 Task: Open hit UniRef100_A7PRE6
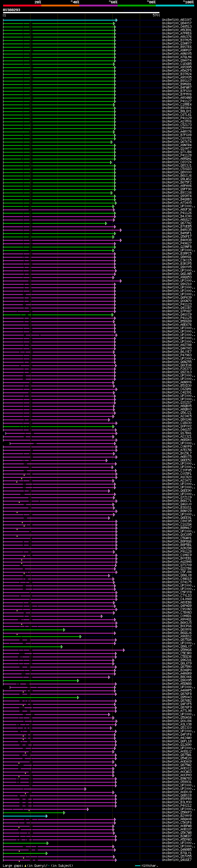click(x=177, y=33)
